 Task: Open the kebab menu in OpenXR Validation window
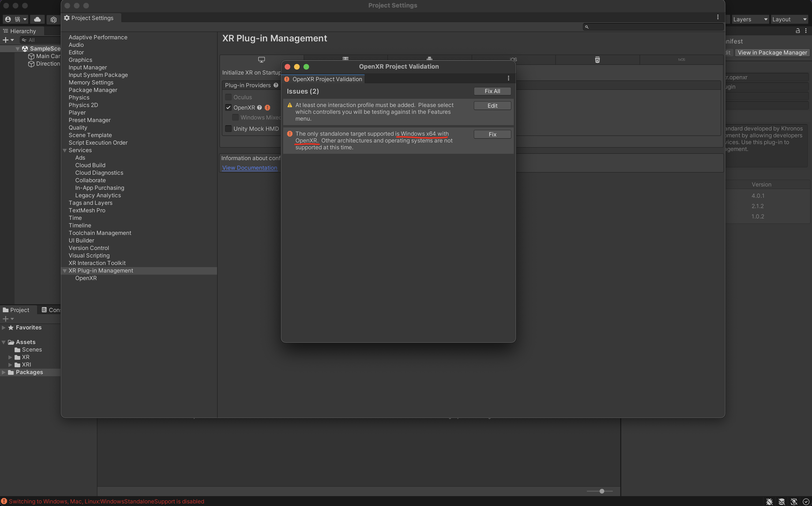click(x=508, y=78)
